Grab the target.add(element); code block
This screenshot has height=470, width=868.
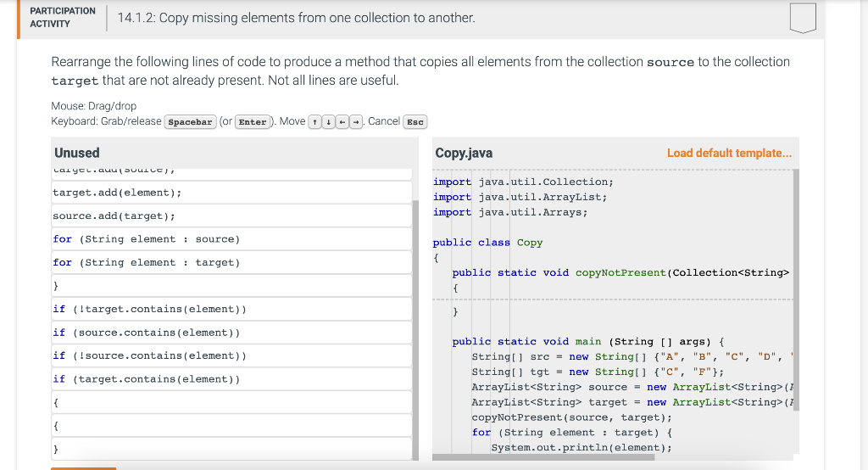(x=117, y=193)
